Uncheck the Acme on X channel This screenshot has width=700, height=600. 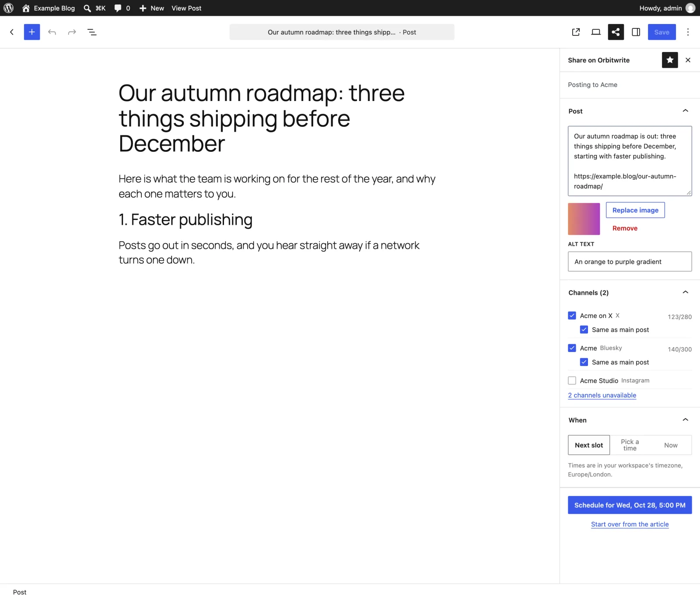click(x=572, y=315)
